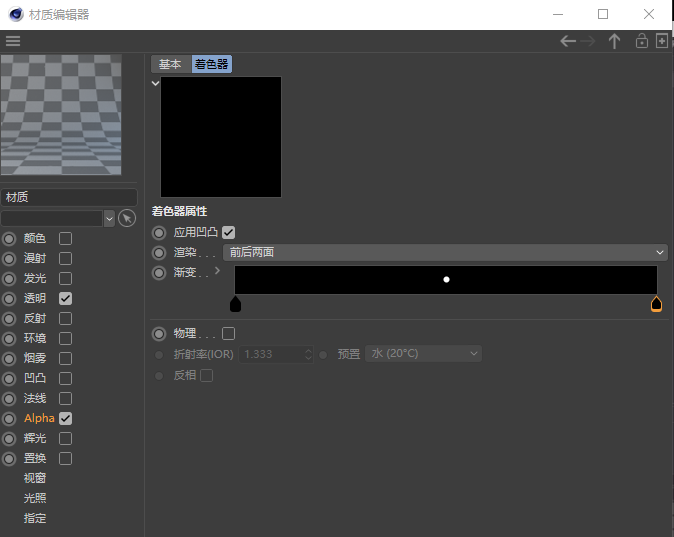The height and width of the screenshot is (537, 674).
Task: Enable the 颜色 channel checkbox
Action: click(65, 238)
